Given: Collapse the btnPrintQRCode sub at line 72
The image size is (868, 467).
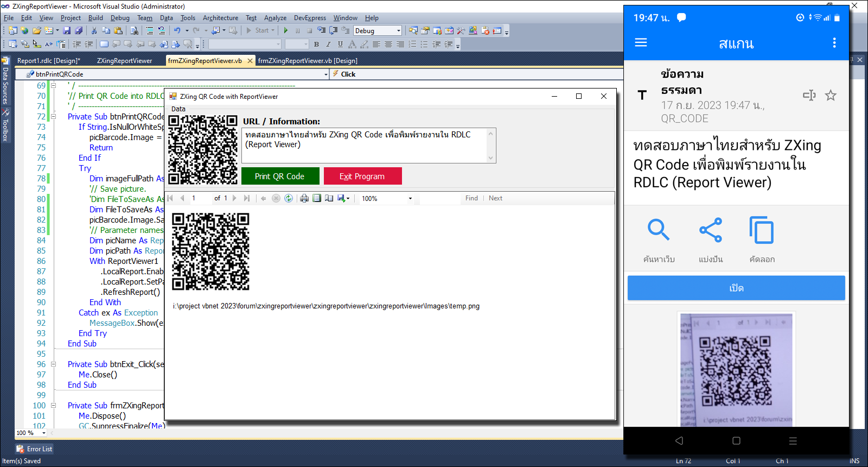Looking at the screenshot, I should (53, 116).
